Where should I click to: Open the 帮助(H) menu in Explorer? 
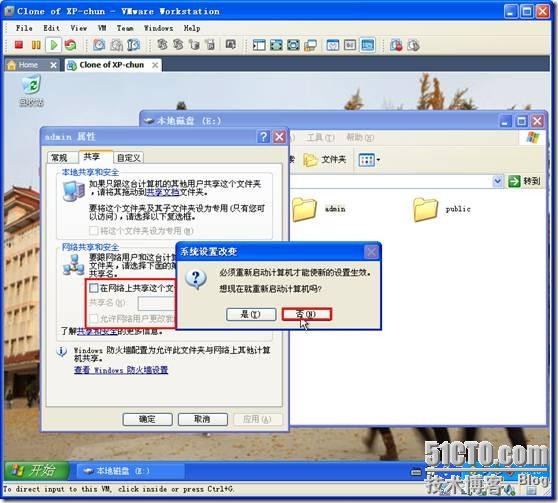(360, 137)
